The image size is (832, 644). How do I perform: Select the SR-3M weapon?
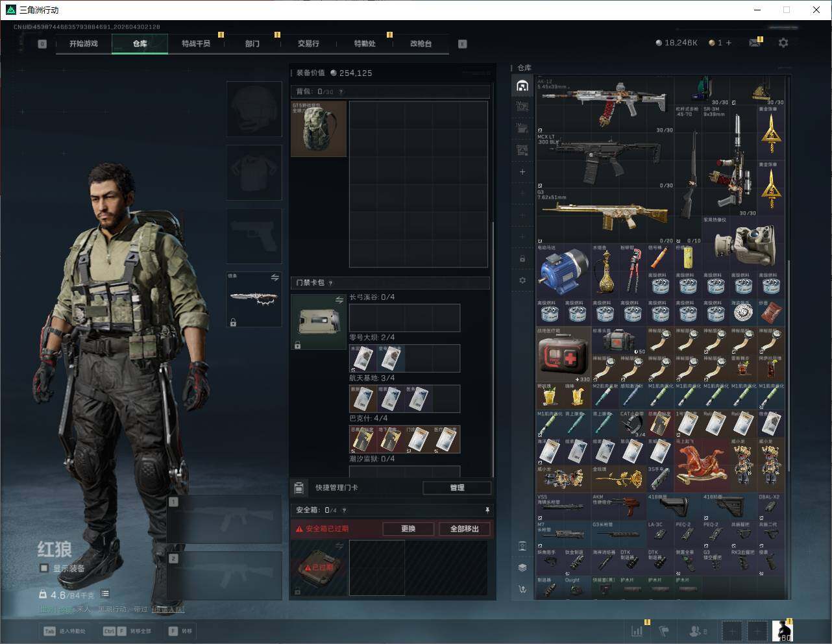coord(729,161)
